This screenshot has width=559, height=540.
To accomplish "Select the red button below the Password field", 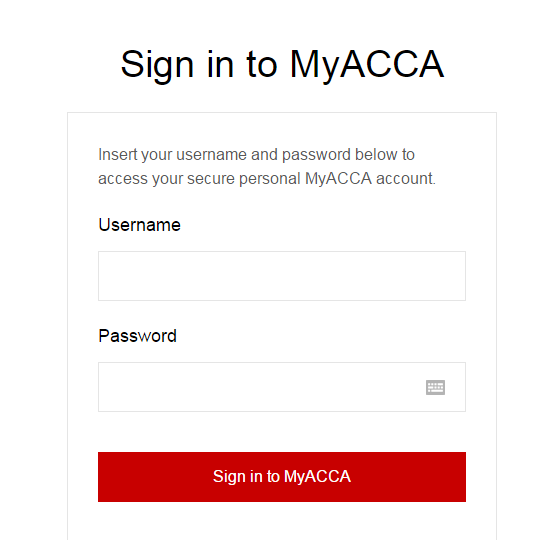I will pyautogui.click(x=282, y=477).
